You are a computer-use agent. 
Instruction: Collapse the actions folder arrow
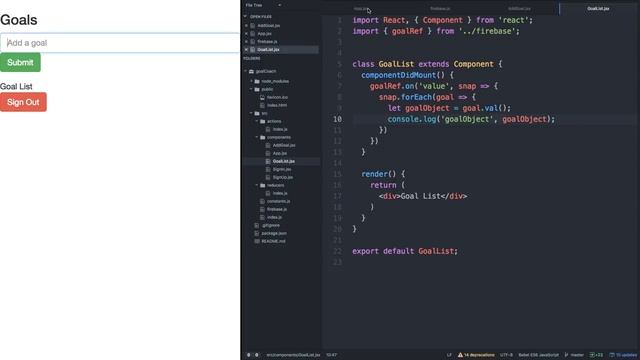[x=257, y=121]
